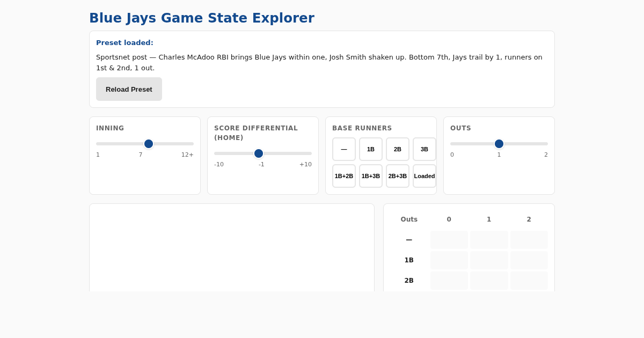Click the matrix cell for empty bases, 1 out
Viewport: 644px width, 338px height.
tap(489, 240)
